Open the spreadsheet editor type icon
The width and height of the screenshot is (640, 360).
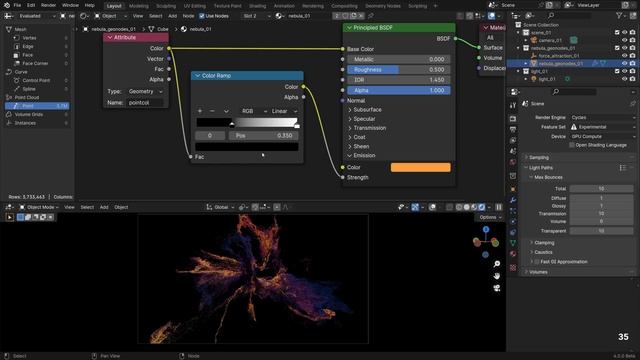tap(8, 16)
